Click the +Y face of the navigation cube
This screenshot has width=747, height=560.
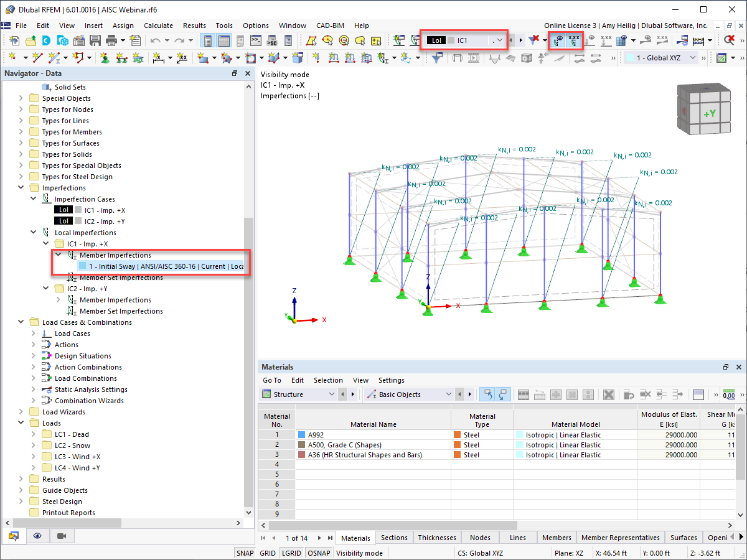click(x=709, y=114)
